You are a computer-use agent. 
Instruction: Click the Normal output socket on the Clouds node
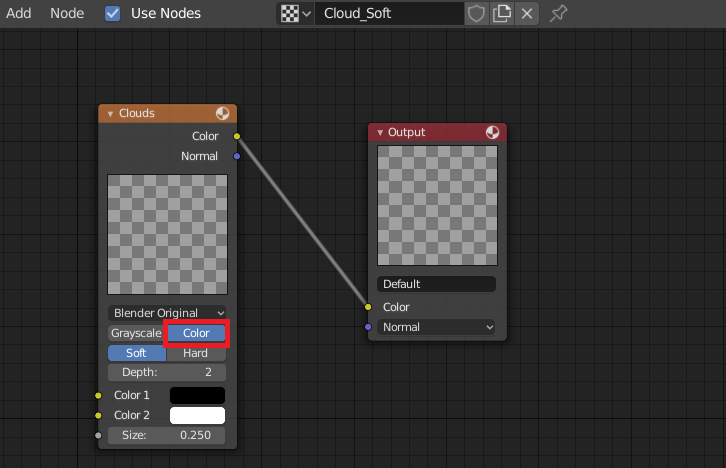(x=237, y=156)
